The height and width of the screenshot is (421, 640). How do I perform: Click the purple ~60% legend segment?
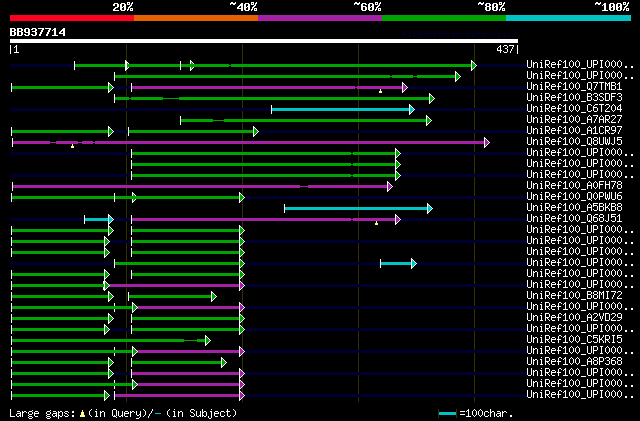click(320, 18)
